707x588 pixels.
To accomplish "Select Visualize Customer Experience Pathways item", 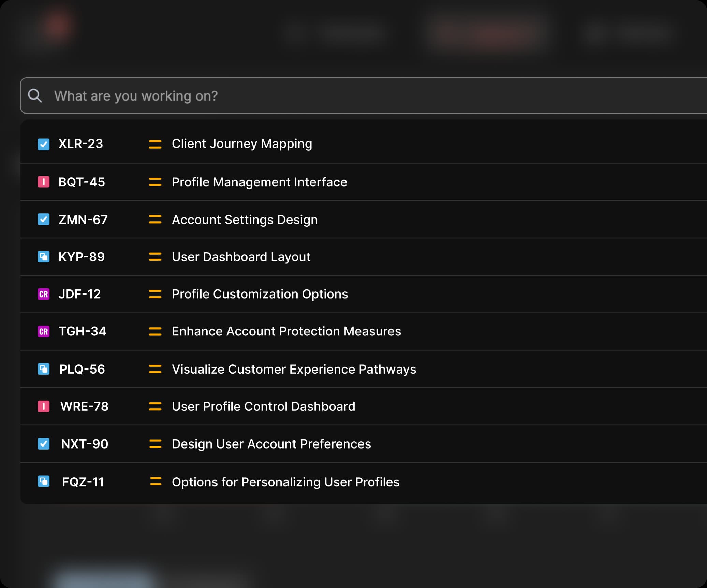I will [294, 369].
